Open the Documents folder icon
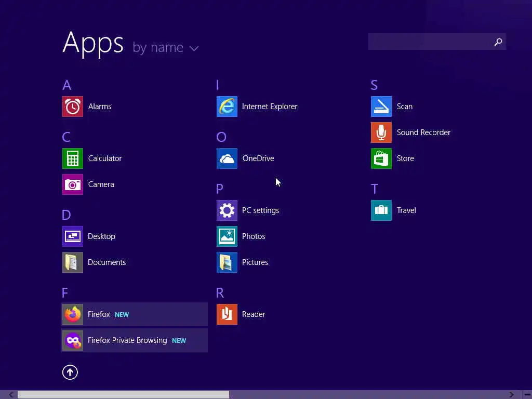Viewport: 532px width, 399px height. click(x=73, y=262)
